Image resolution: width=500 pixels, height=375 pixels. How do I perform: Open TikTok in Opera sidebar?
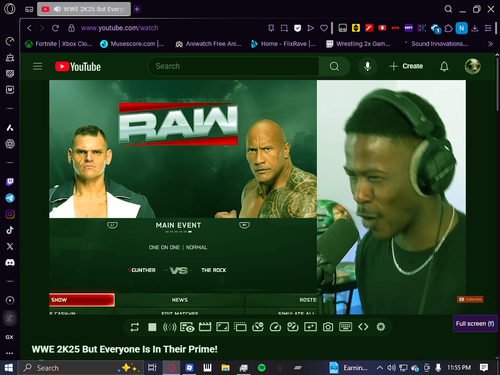[10, 230]
